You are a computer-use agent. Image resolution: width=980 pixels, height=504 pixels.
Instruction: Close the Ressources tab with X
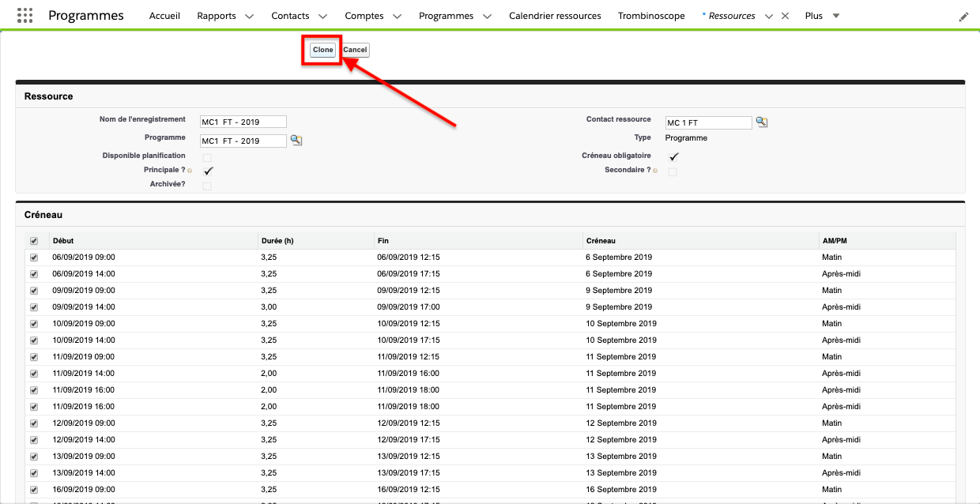[x=785, y=16]
